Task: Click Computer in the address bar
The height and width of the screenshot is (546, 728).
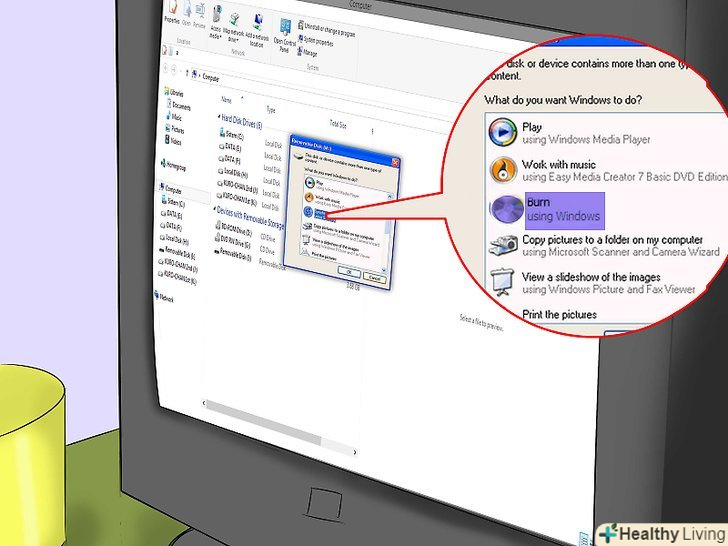Action: click(211, 78)
